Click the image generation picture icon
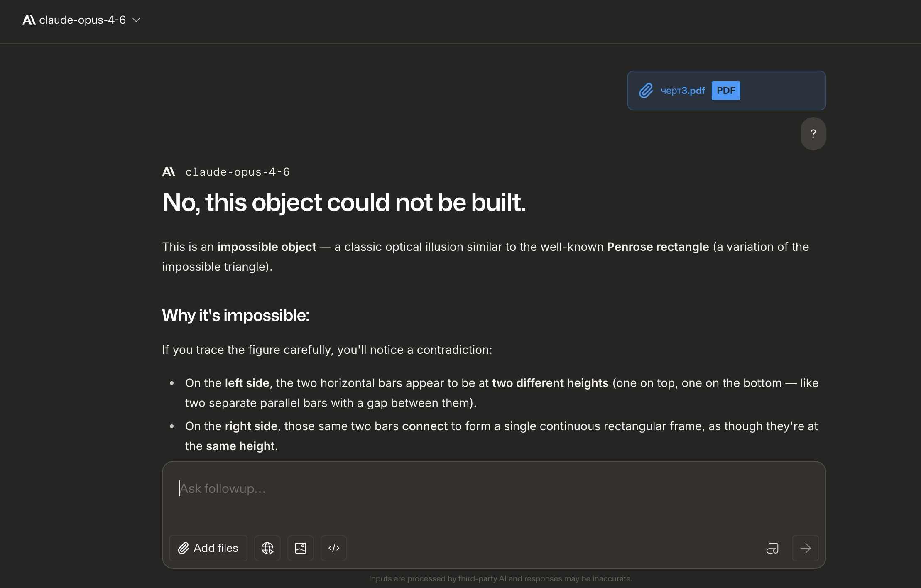 pyautogui.click(x=301, y=548)
